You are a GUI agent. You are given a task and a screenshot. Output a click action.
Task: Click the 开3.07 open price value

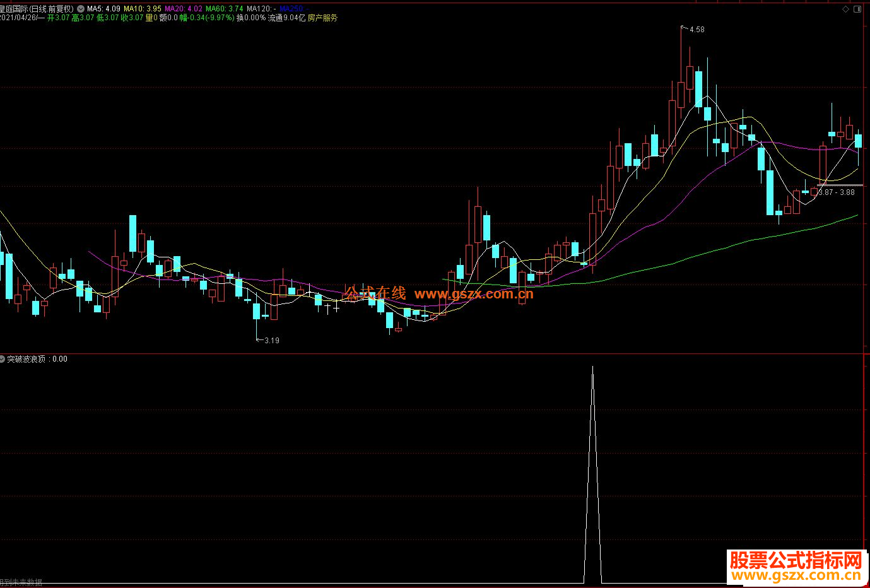click(58, 18)
